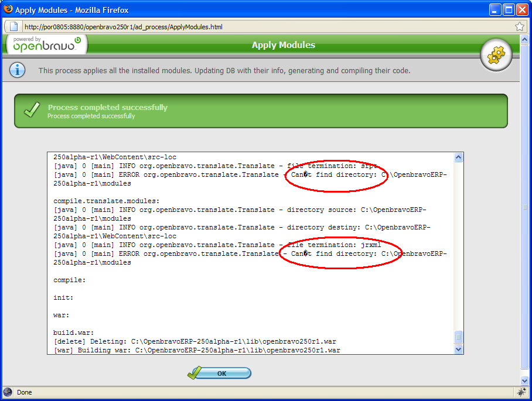This screenshot has height=401, width=532.
Task: Click the '[delete] Deleting' log line
Action: 195,341
